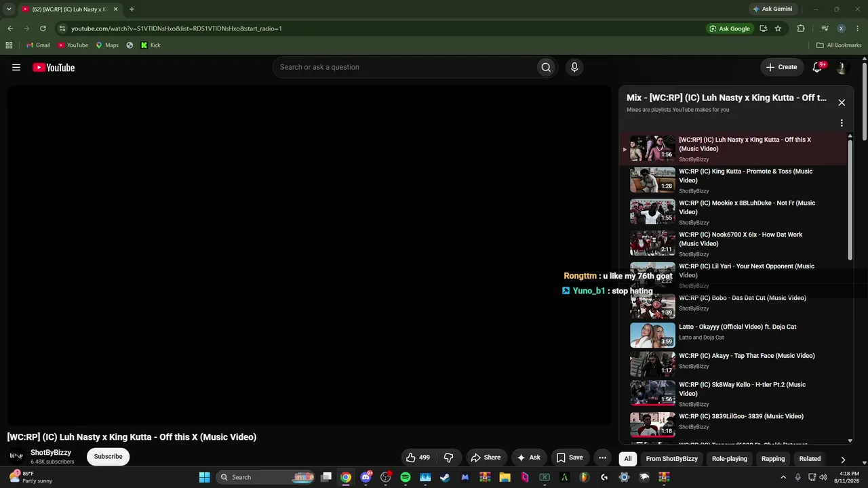Viewport: 868px width, 488px height.
Task: Open the Chrome apps grid shortcut
Action: (x=9, y=45)
